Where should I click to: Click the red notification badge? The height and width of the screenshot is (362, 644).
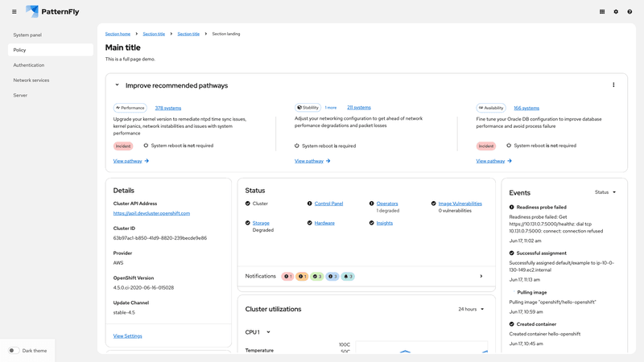(287, 277)
